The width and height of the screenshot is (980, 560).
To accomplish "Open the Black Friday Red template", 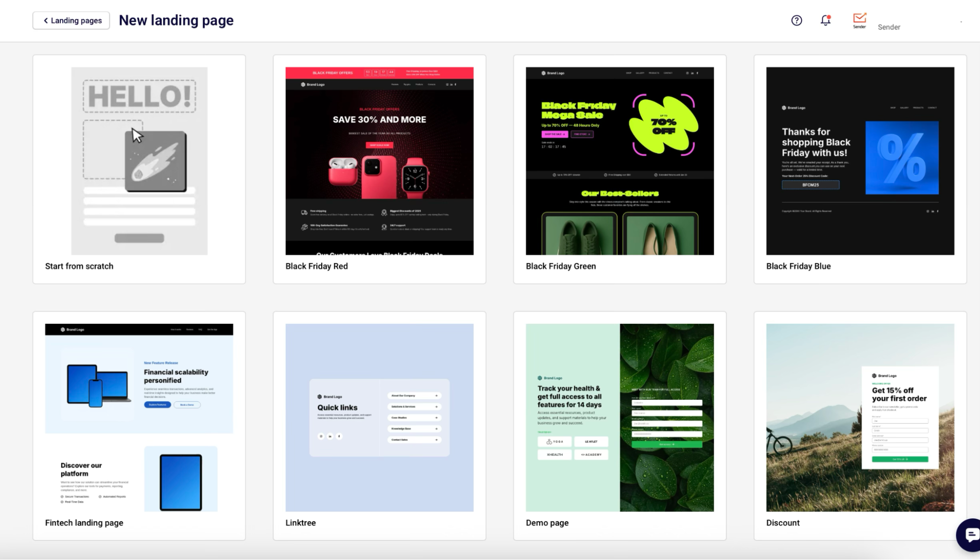I will pos(379,160).
